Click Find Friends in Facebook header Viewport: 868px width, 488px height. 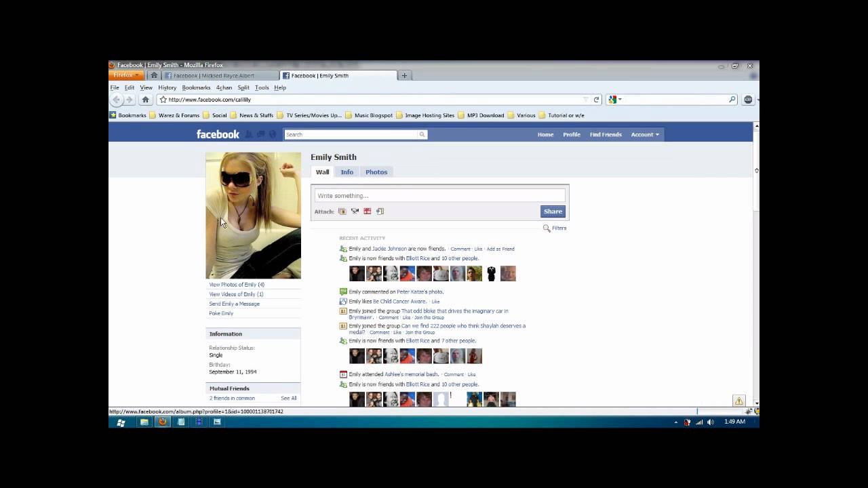[x=606, y=134]
